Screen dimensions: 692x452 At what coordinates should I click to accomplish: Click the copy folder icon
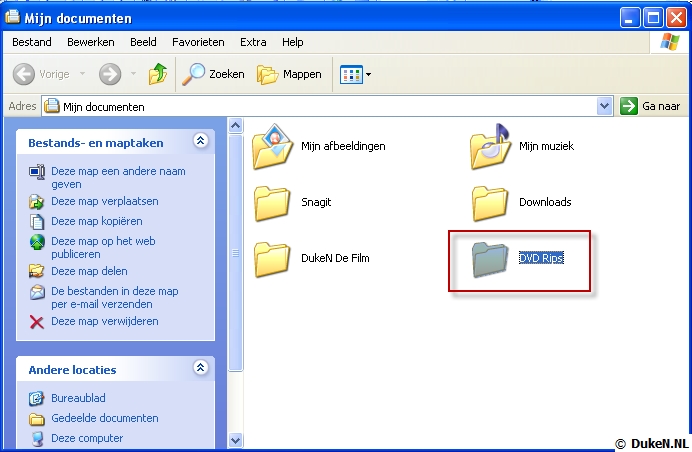(x=37, y=221)
